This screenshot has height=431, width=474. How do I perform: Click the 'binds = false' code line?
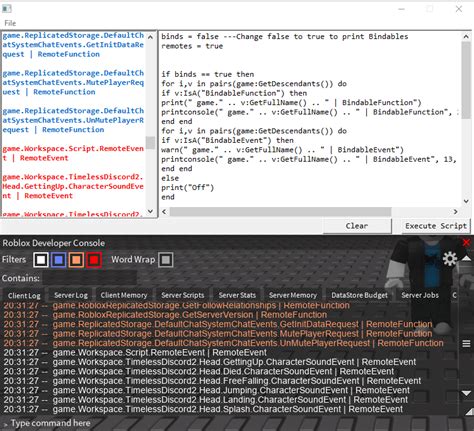tap(285, 36)
